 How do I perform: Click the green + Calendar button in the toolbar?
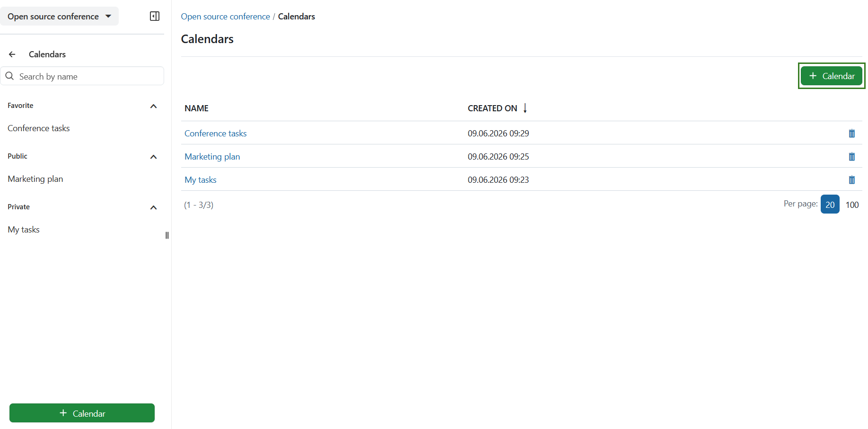pyautogui.click(x=831, y=76)
